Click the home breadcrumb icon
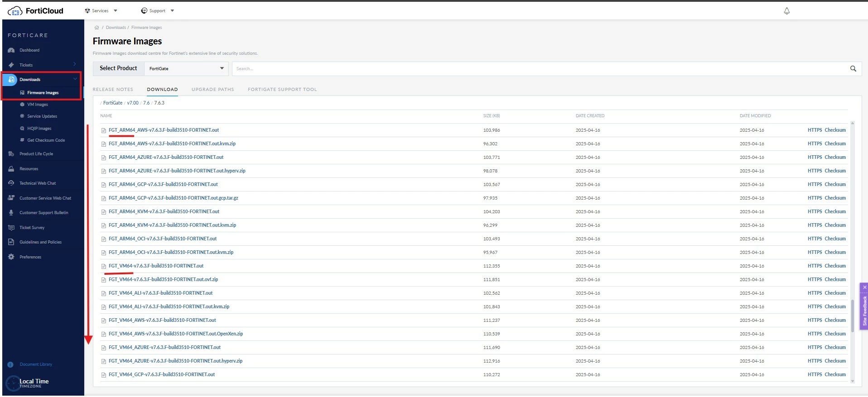Viewport: 868px width, 397px height. click(96, 28)
